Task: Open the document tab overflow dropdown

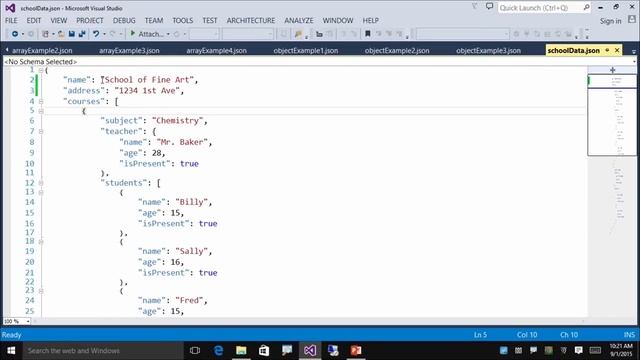Action: [633, 52]
